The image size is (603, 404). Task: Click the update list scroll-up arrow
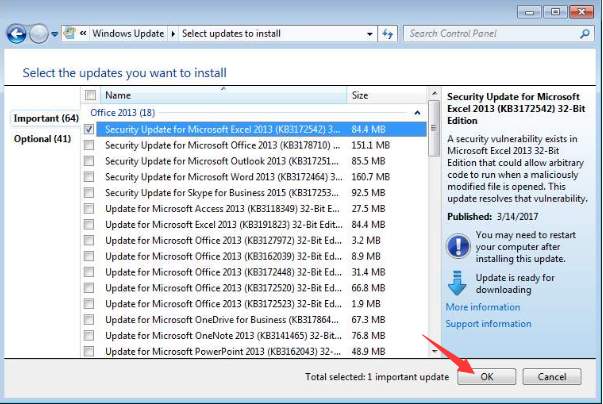click(x=434, y=93)
